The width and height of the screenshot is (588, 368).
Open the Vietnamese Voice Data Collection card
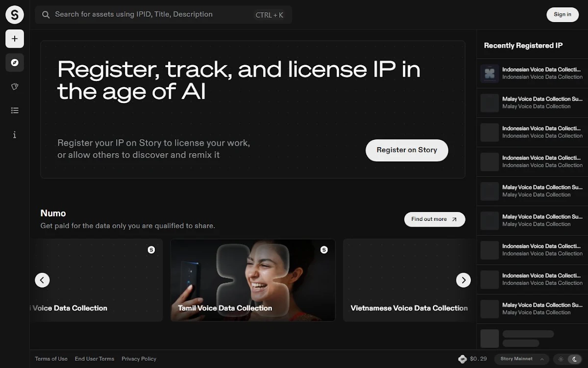410,280
